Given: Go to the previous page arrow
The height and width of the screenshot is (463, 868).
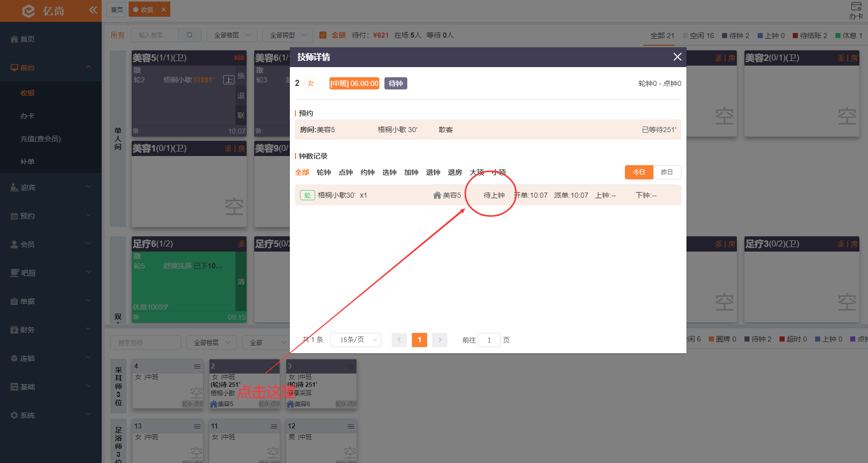Looking at the screenshot, I should coord(399,339).
